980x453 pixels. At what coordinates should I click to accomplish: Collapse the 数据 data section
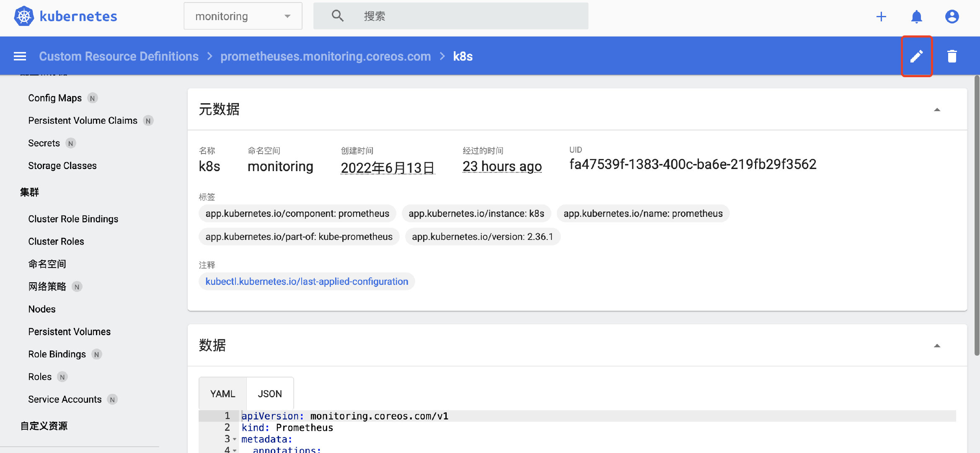[x=937, y=346]
